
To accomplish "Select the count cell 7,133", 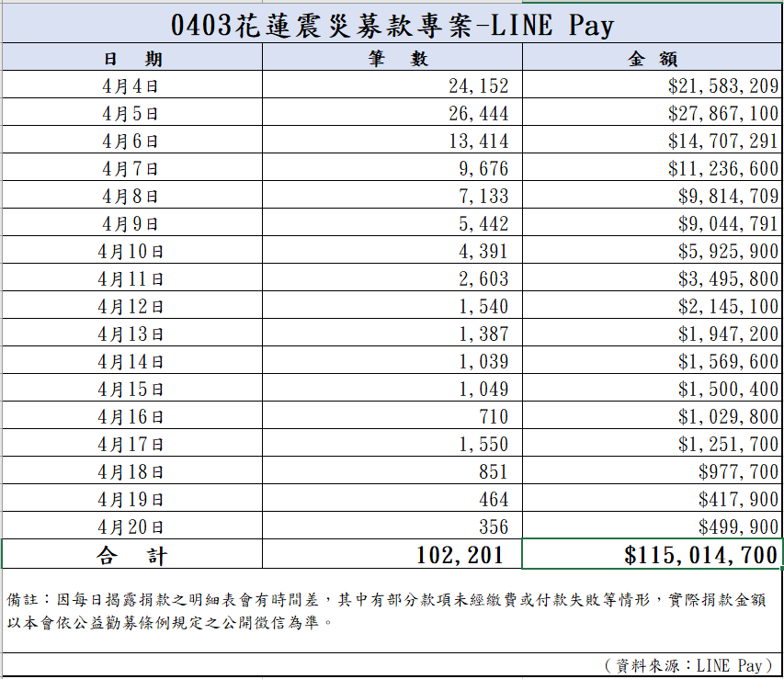I will point(392,195).
